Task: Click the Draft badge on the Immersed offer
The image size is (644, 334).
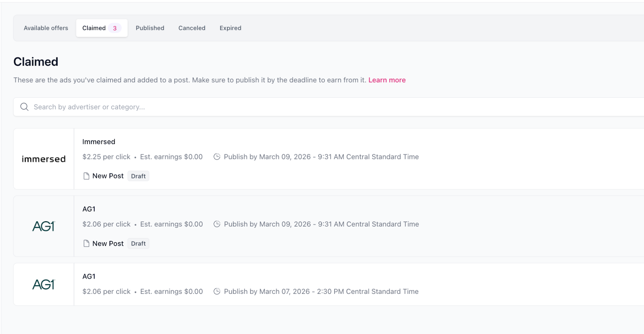Action: (x=138, y=176)
